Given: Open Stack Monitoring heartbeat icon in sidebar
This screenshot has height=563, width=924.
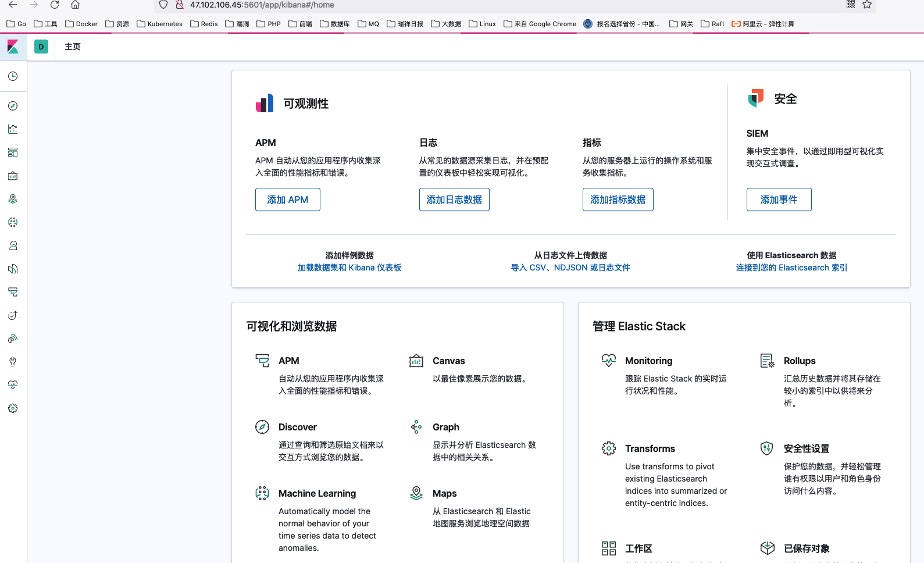Looking at the screenshot, I should pyautogui.click(x=13, y=385).
